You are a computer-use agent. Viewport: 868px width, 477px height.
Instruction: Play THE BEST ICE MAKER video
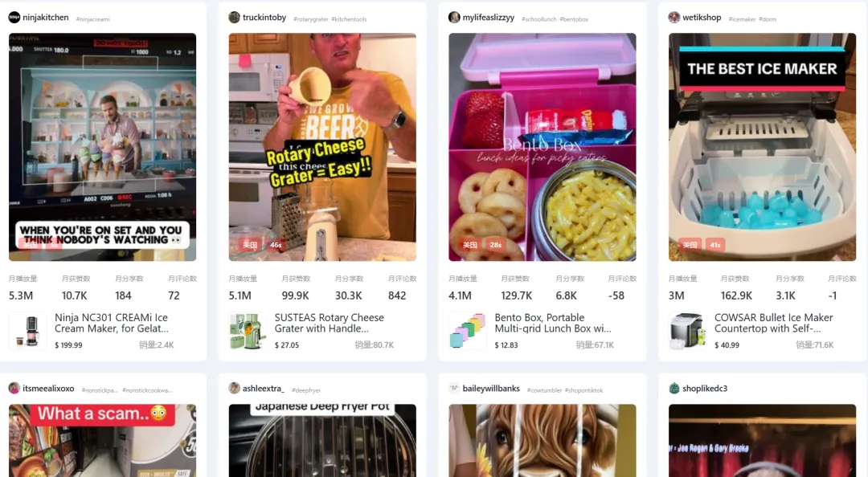(762, 147)
